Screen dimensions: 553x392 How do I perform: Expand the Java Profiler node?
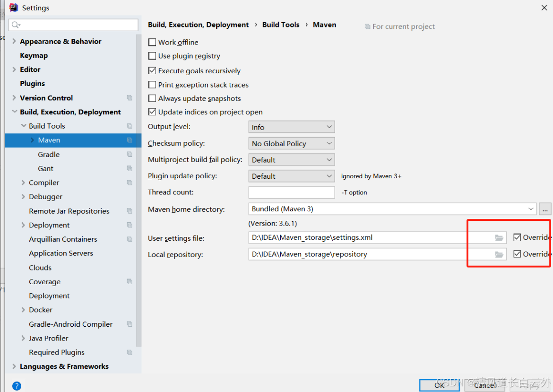[x=23, y=338]
